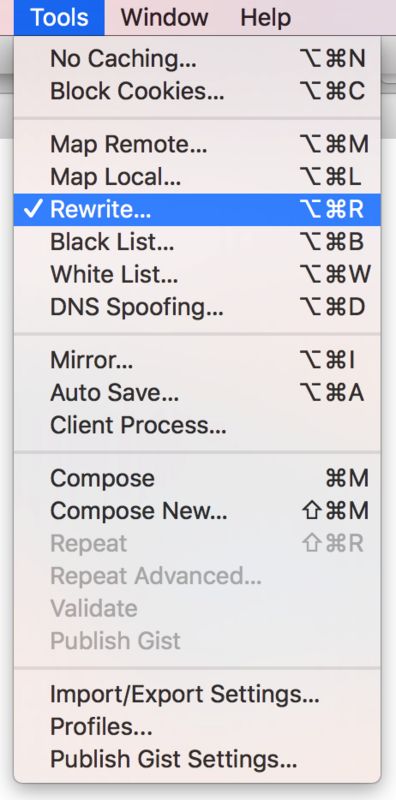The image size is (396, 800).
Task: Open Map Local... settings
Action: pos(197,177)
